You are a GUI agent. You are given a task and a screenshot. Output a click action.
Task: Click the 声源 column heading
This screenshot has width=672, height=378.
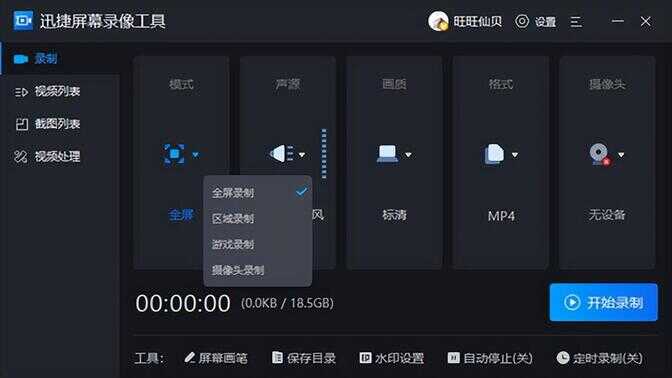point(288,84)
